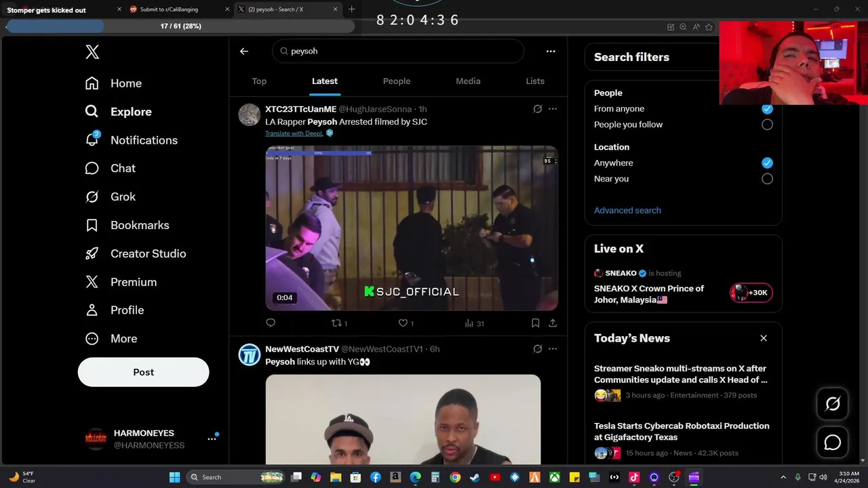
Task: Select 'Near you' location radio option
Action: point(767,179)
